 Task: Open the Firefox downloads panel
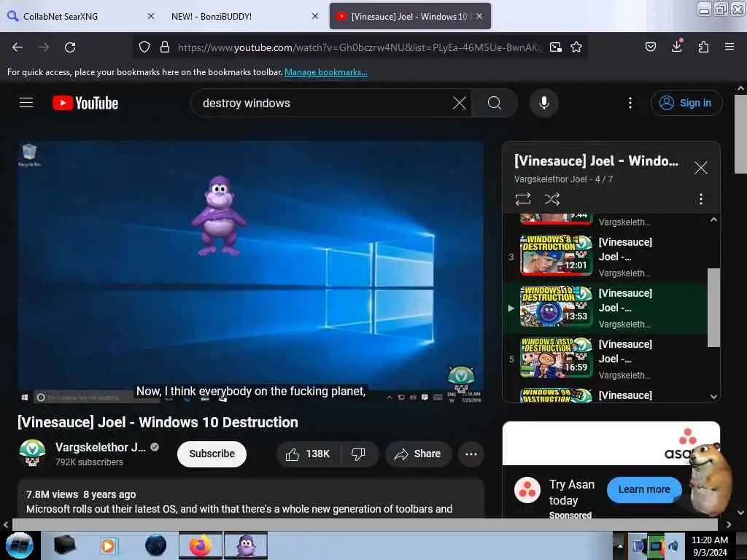(677, 46)
